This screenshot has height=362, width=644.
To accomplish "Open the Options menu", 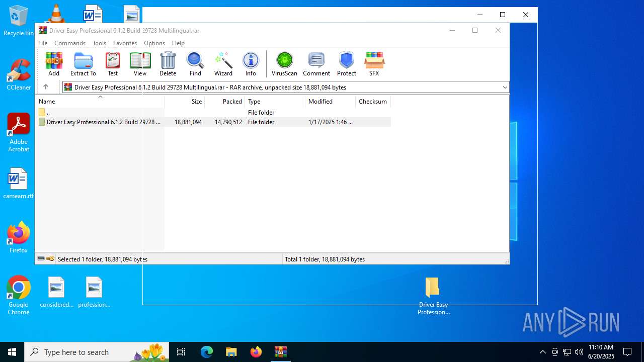I will point(154,43).
